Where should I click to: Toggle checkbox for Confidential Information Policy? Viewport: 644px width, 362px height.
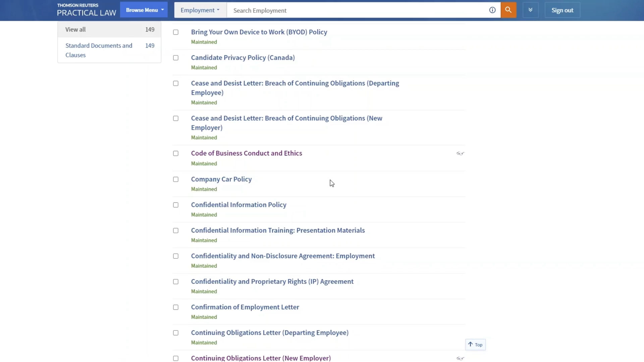click(x=176, y=205)
